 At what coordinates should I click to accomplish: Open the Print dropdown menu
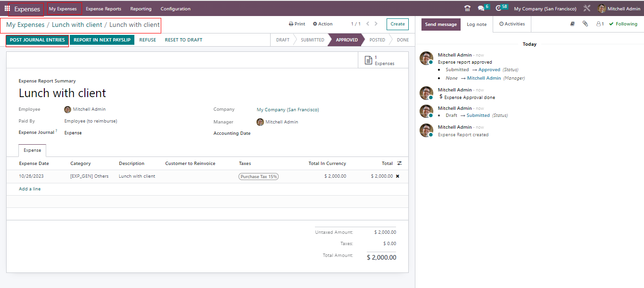(x=297, y=24)
